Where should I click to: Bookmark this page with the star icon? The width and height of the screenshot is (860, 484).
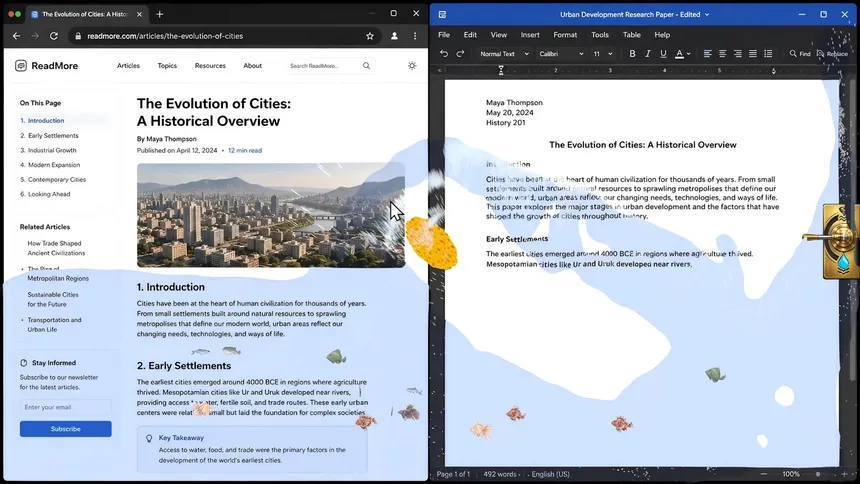[x=370, y=36]
